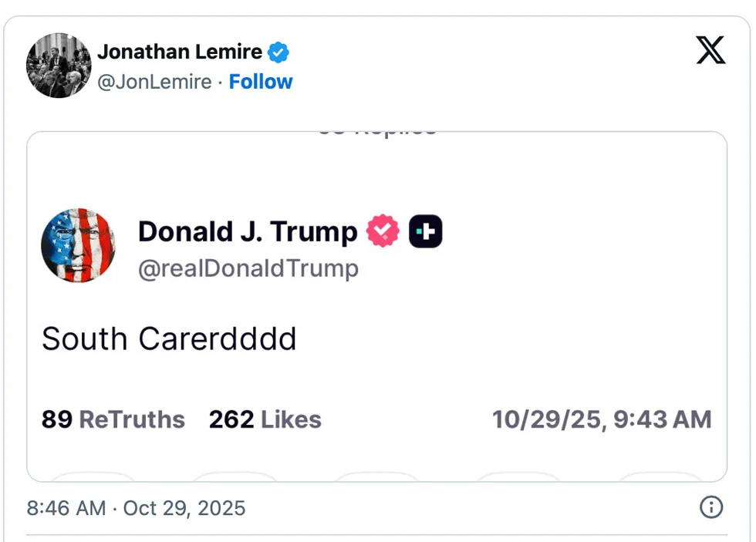
Task: Click the partially visible Replies header in the card
Action: pyautogui.click(x=376, y=130)
